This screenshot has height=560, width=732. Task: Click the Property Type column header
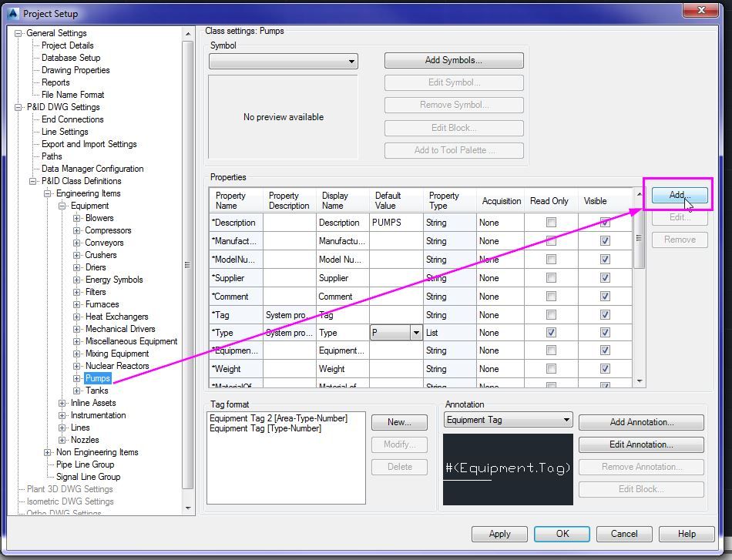pyautogui.click(x=449, y=201)
